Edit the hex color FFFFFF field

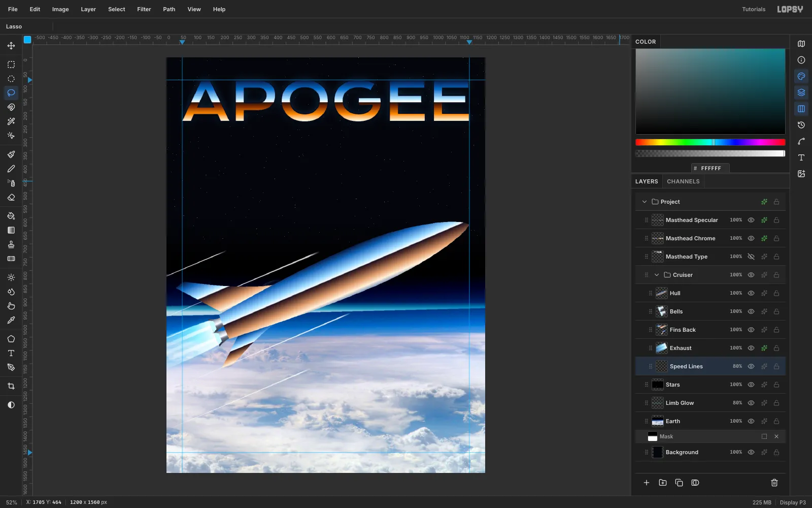point(710,168)
